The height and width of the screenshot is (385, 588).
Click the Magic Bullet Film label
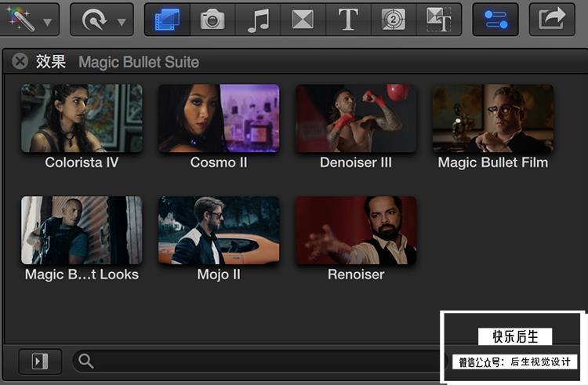pos(493,162)
